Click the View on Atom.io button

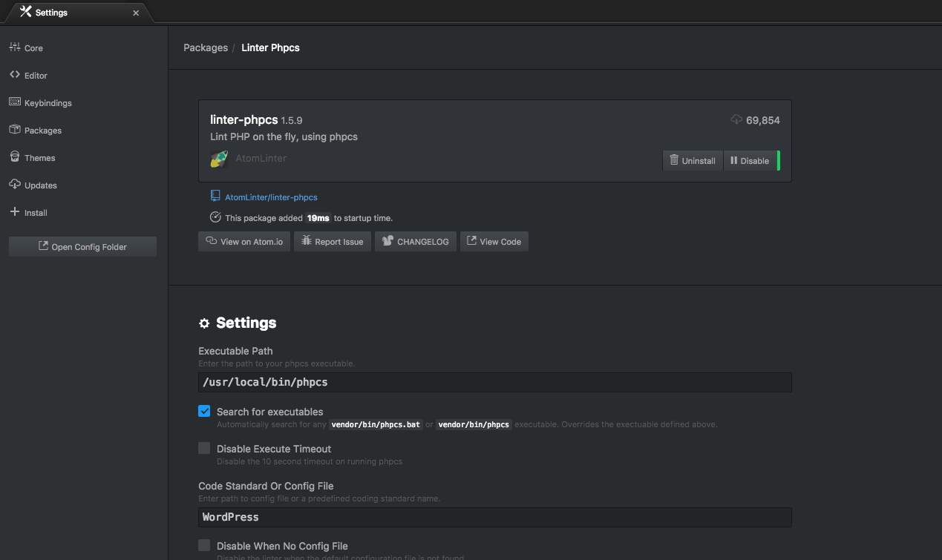pos(244,241)
